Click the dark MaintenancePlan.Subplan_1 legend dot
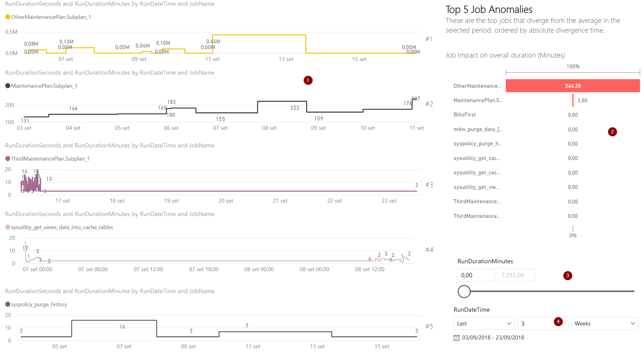 [x=8, y=86]
